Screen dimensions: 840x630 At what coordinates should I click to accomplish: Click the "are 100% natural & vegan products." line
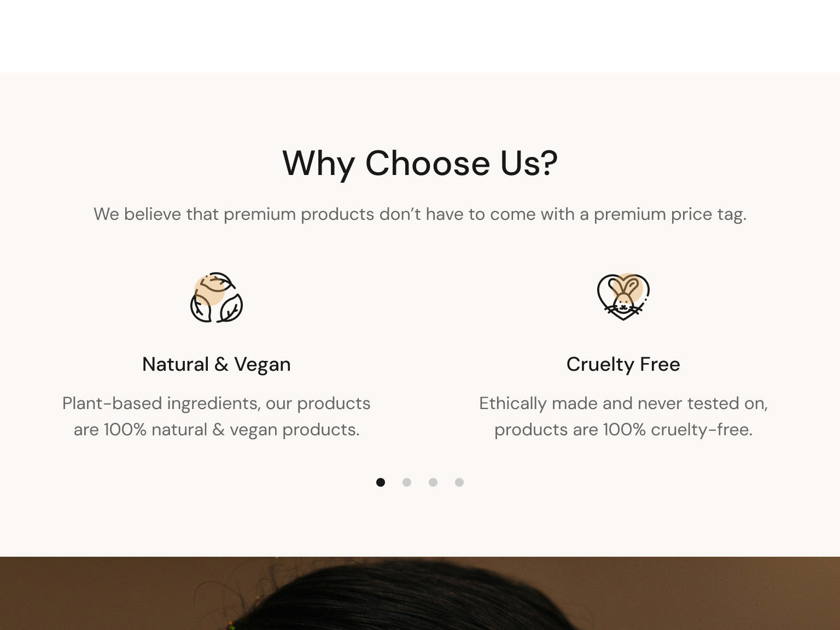(x=217, y=430)
